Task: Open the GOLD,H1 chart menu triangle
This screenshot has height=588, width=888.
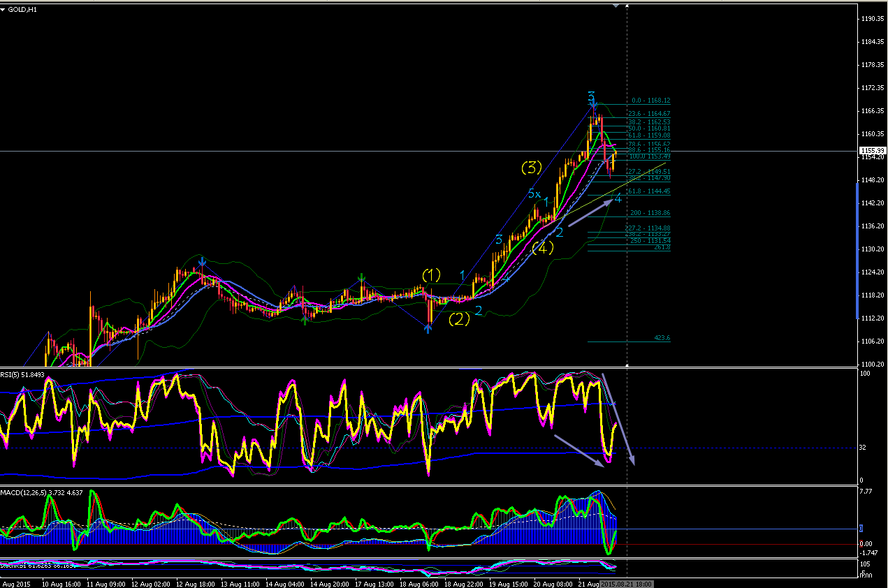Action: (x=3, y=9)
